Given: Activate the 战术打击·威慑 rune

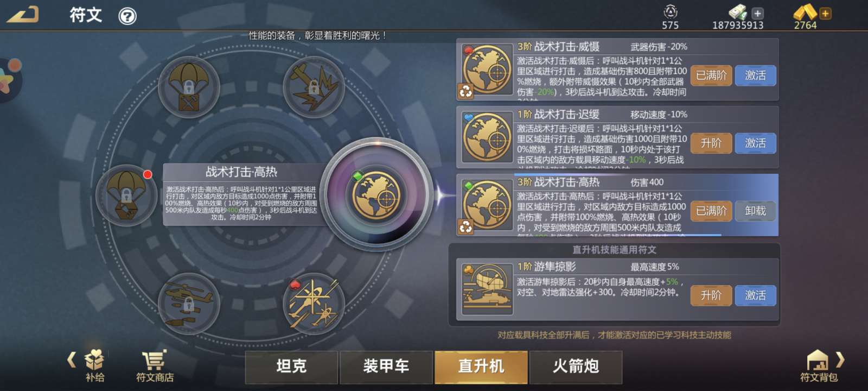Looking at the screenshot, I should click(x=755, y=75).
